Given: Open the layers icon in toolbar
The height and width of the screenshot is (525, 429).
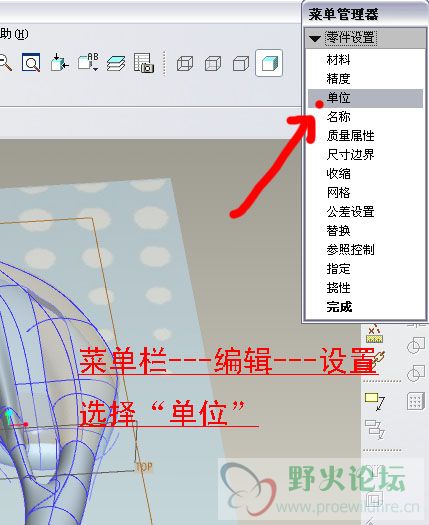Looking at the screenshot, I should [116, 63].
